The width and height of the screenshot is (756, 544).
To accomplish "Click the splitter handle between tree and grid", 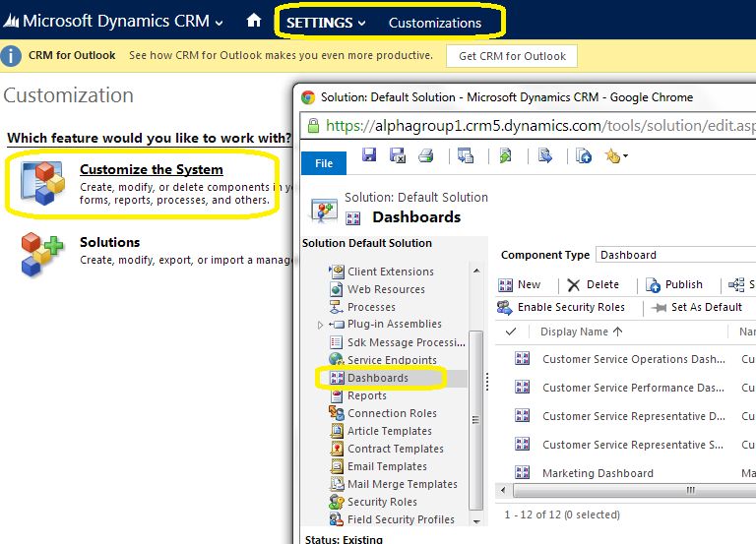I will 487,382.
